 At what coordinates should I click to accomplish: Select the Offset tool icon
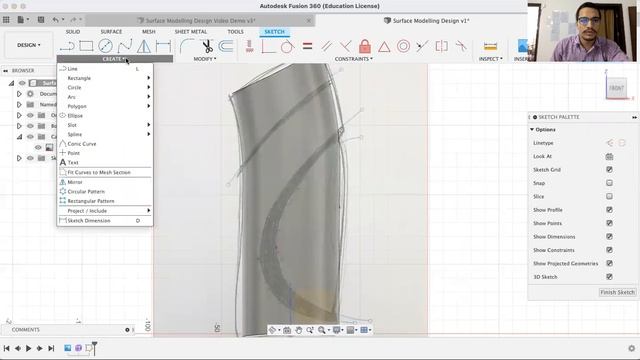226,46
